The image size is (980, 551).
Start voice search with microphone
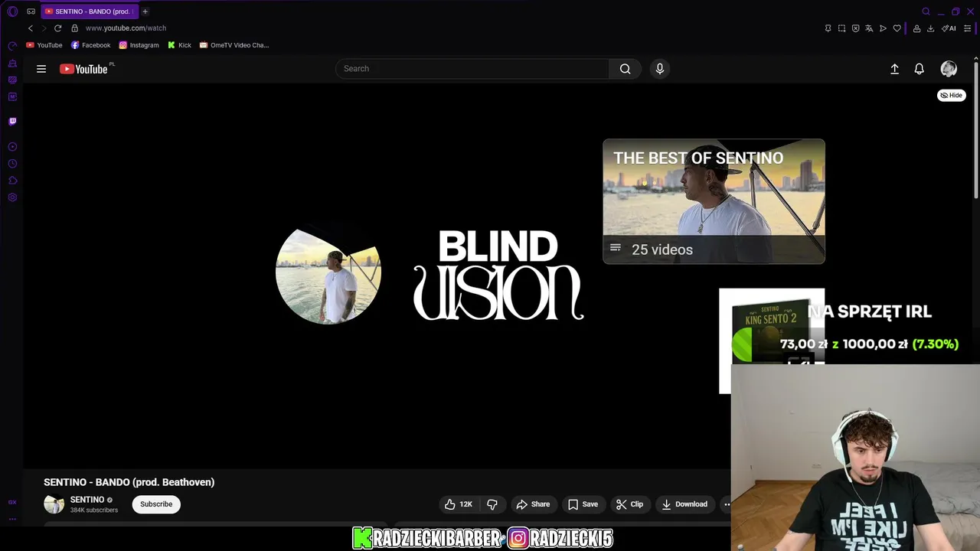(660, 69)
